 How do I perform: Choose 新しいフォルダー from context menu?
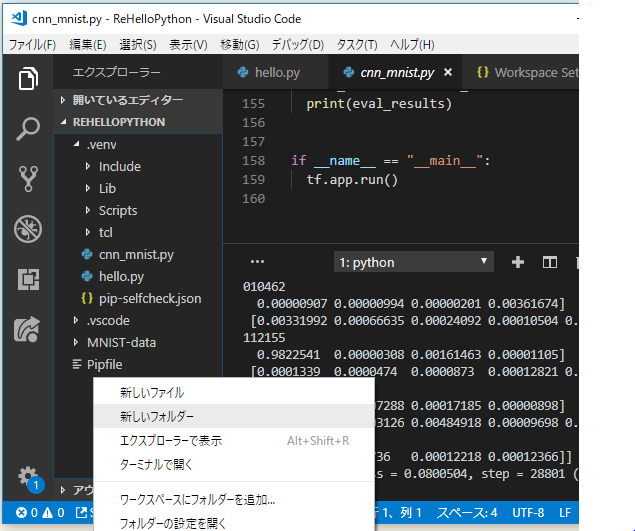click(x=234, y=416)
